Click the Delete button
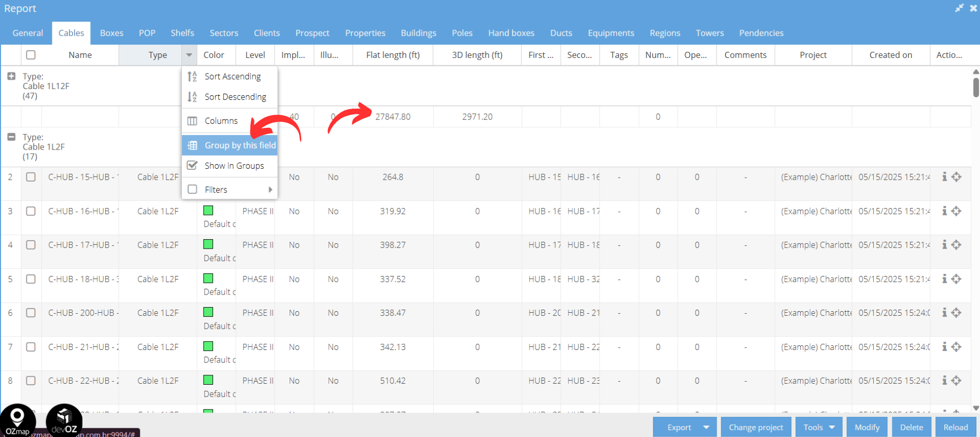This screenshot has width=980, height=437. 912,428
